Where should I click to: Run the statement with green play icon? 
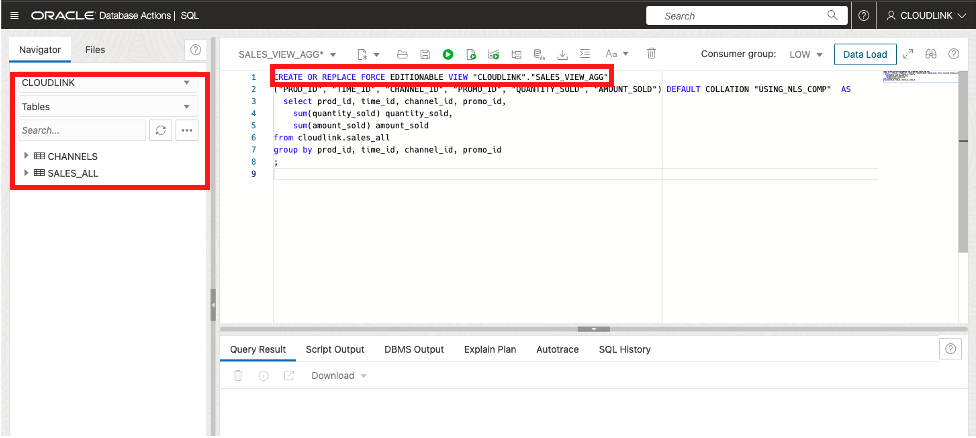[x=448, y=54]
